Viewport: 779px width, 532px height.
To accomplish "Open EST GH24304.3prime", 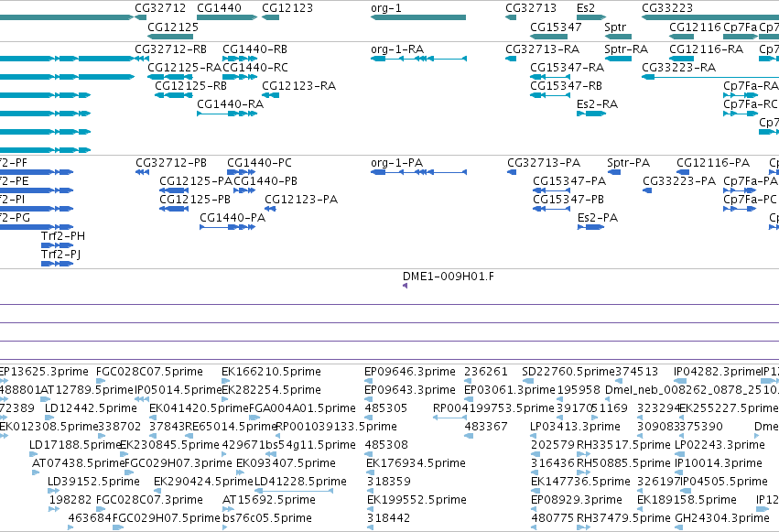I will 722,518.
